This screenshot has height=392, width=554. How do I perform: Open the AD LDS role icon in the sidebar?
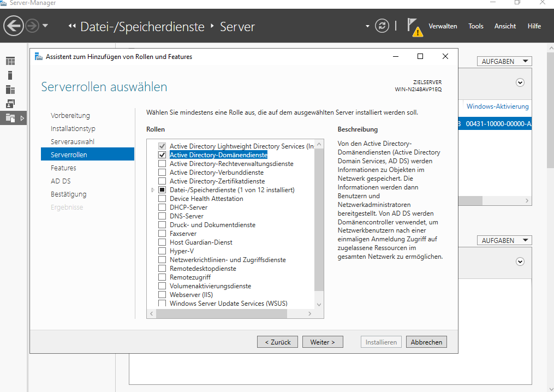point(10,104)
